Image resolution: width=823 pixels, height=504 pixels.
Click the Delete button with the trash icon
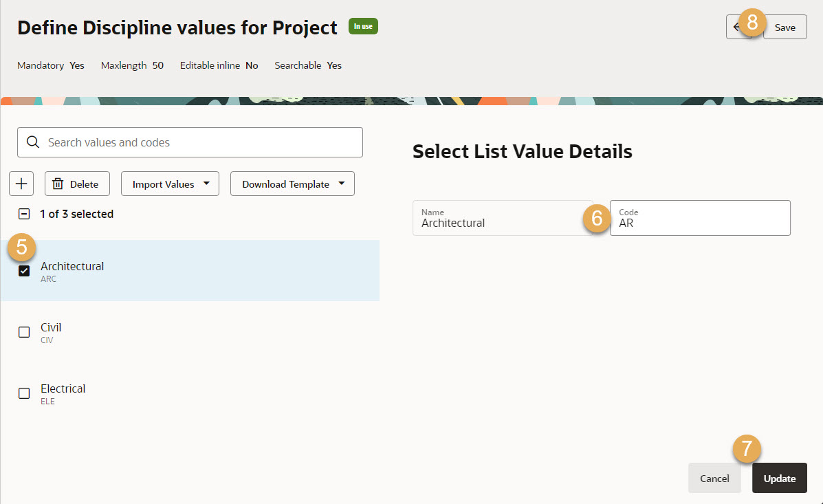coord(77,184)
